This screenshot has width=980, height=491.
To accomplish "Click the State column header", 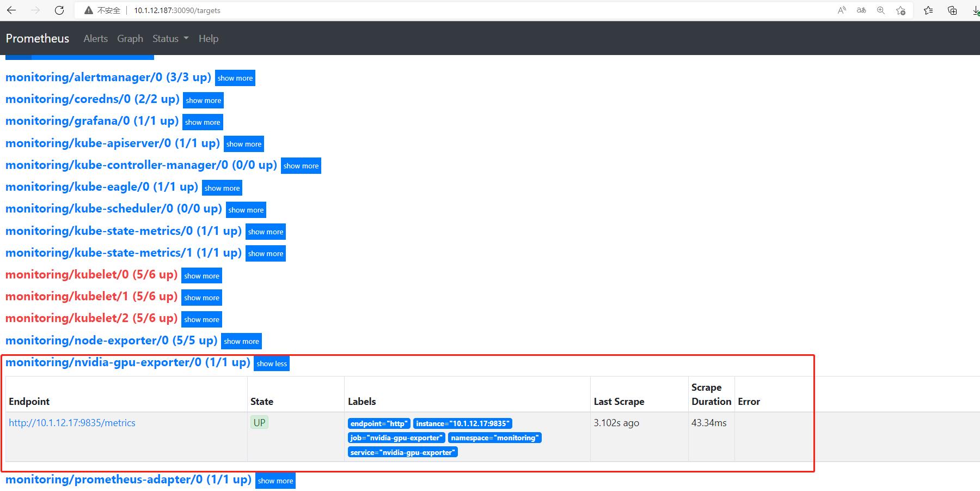I will coord(262,402).
